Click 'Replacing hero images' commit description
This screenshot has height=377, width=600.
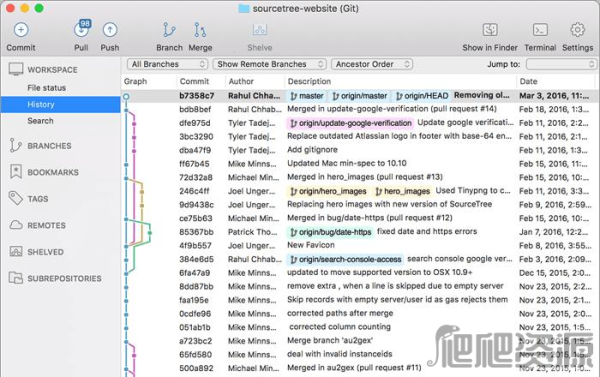[390, 204]
